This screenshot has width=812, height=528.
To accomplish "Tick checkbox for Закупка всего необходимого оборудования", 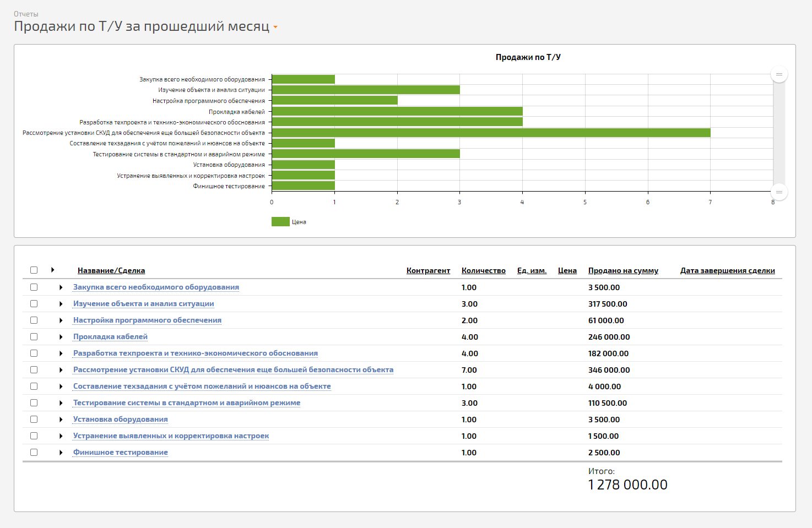I will [34, 287].
